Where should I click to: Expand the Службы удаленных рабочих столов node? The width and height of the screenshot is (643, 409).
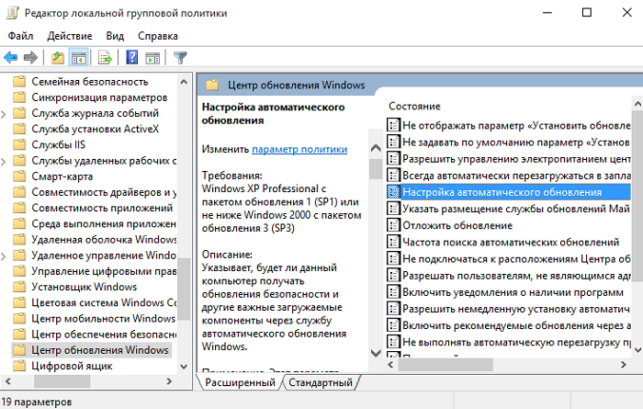(4, 161)
